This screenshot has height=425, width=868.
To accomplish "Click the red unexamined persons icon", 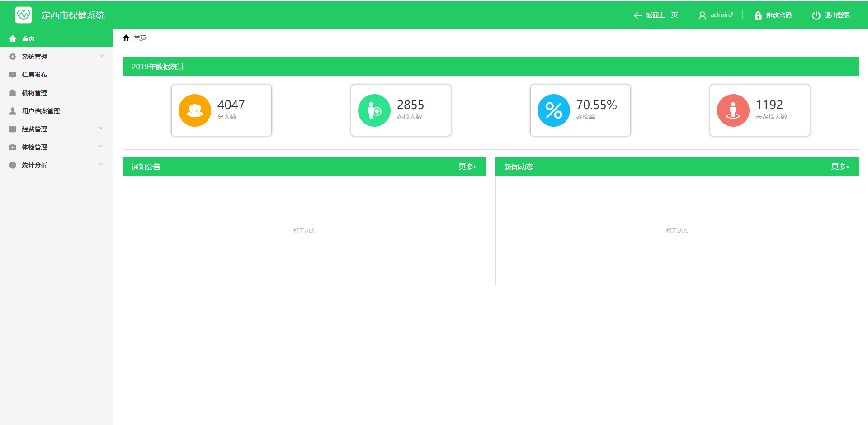I will click(x=733, y=110).
